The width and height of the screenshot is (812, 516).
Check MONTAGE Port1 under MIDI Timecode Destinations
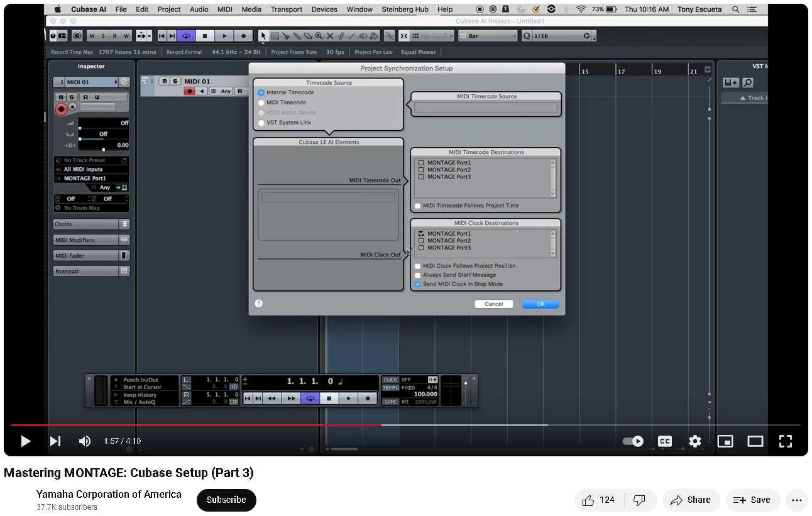pyautogui.click(x=421, y=163)
